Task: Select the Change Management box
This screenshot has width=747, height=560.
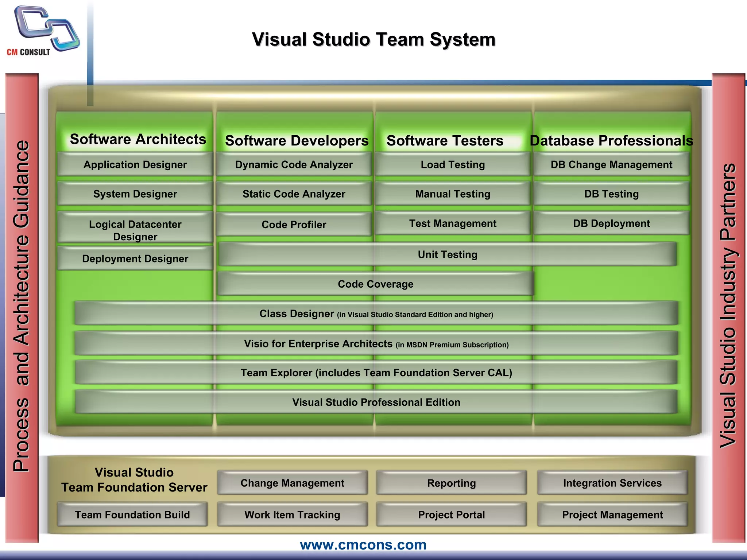Action: click(x=292, y=483)
